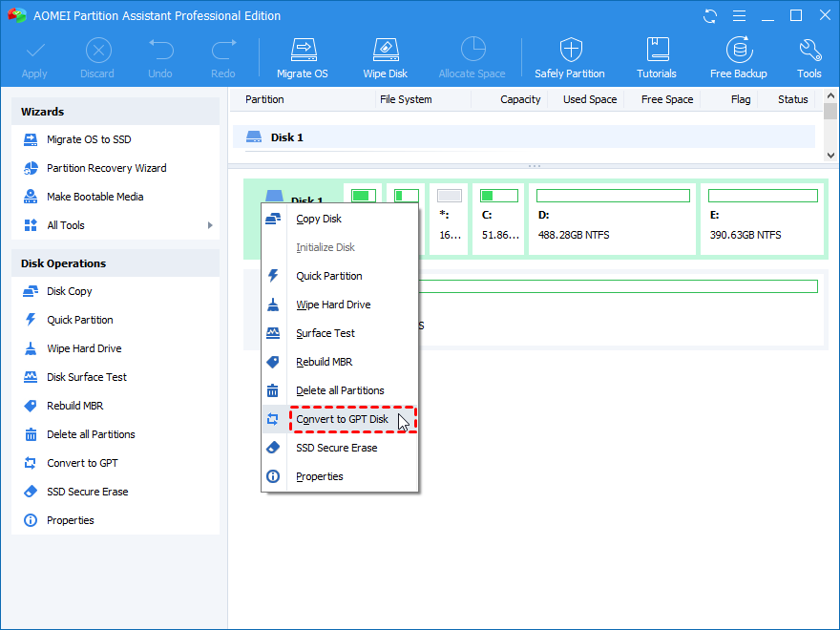This screenshot has width=840, height=630.
Task: Click the E: partition usage bar
Action: click(x=763, y=196)
